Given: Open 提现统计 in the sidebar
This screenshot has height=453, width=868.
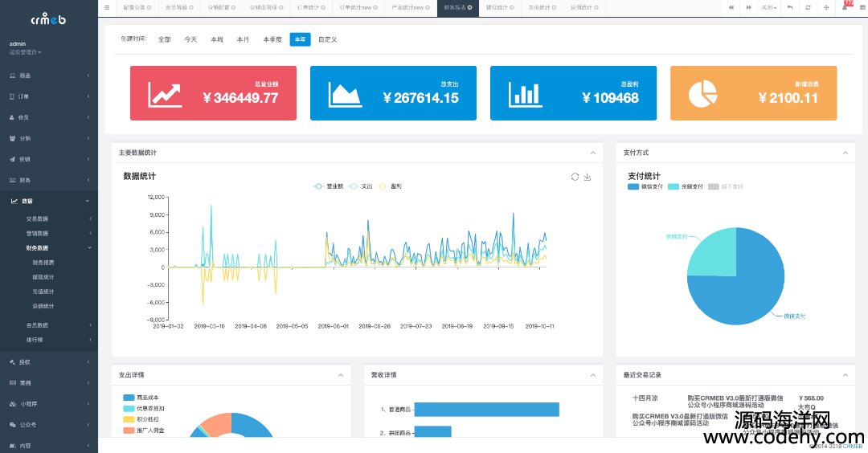Looking at the screenshot, I should coord(43,277).
